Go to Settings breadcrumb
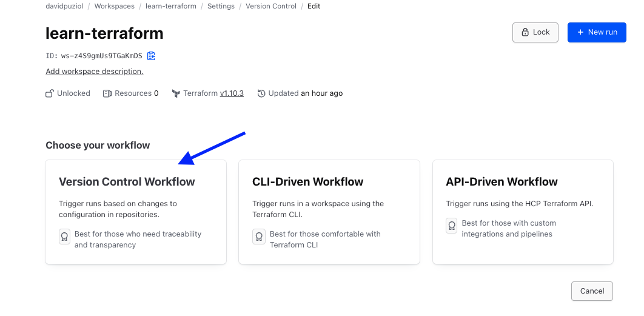Viewport: 644px width, 316px height. (220, 6)
